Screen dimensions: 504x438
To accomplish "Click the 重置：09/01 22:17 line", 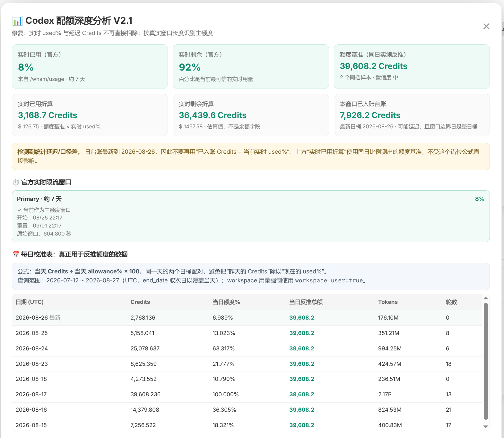I will (x=39, y=226).
